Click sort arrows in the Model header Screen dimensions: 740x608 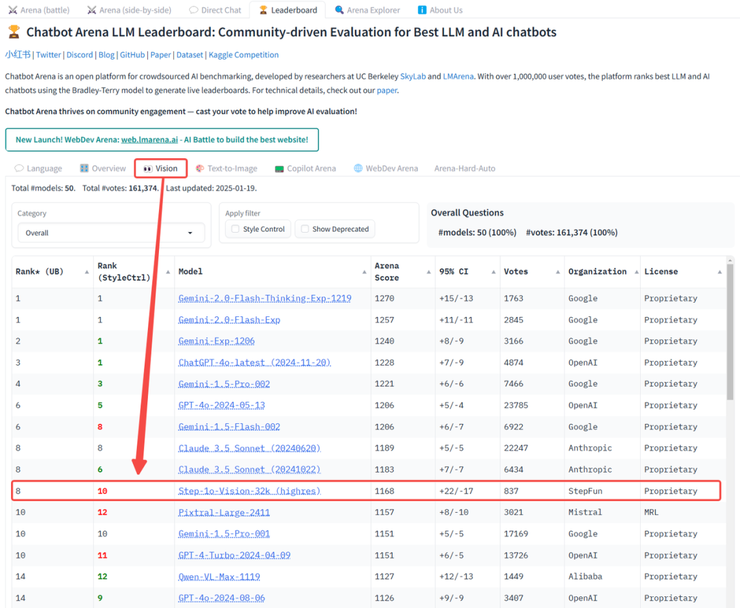point(364,272)
